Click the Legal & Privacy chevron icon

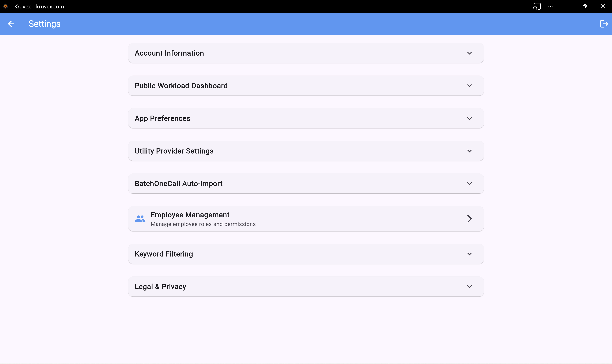tap(469, 286)
